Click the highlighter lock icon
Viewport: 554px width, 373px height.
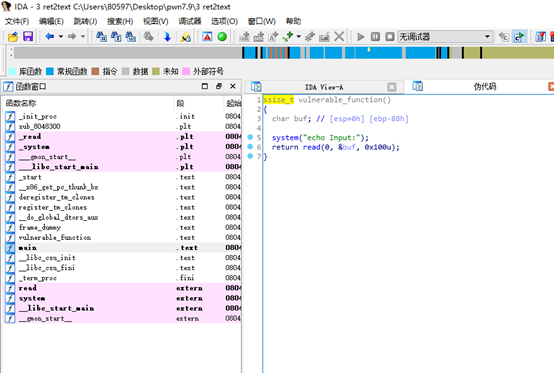click(185, 36)
